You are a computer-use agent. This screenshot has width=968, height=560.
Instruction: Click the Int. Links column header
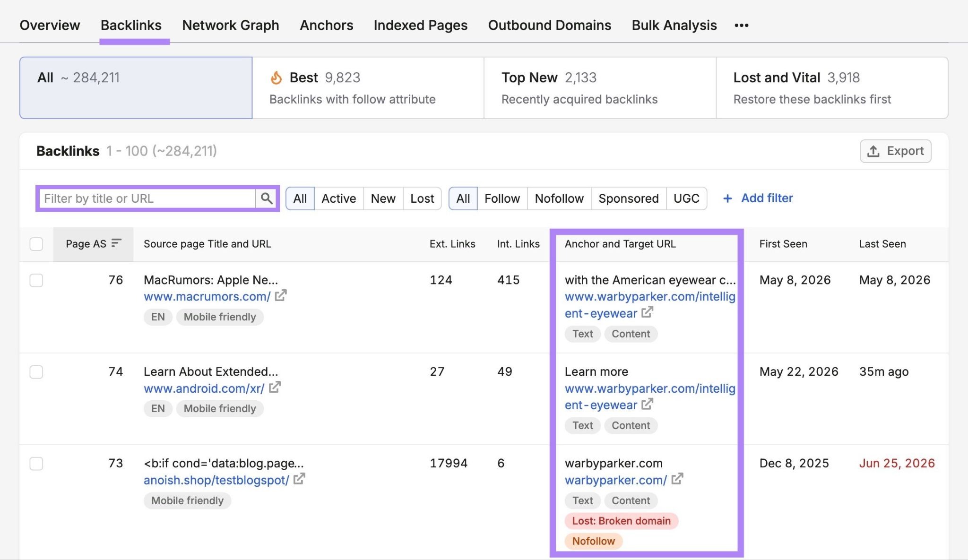coord(518,244)
